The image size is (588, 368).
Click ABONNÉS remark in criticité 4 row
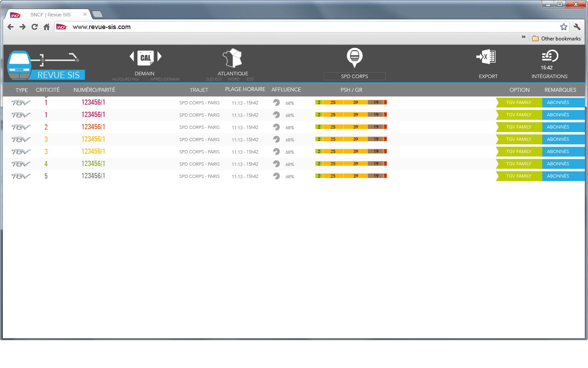564,164
